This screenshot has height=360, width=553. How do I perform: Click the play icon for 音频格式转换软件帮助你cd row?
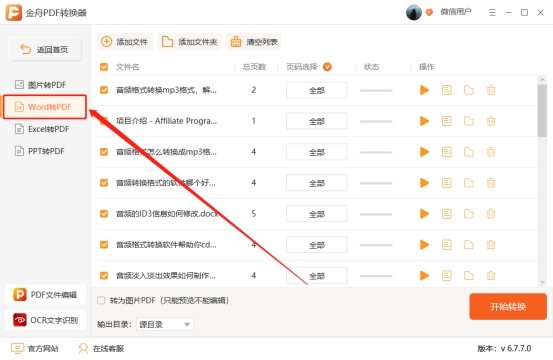point(424,244)
